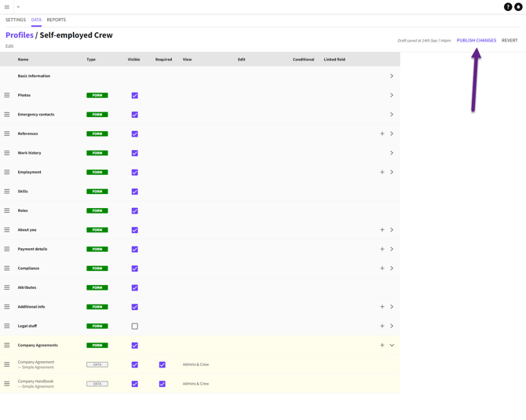Add a field to Company Agreements with plus
The height and width of the screenshot is (420, 526).
[x=382, y=345]
